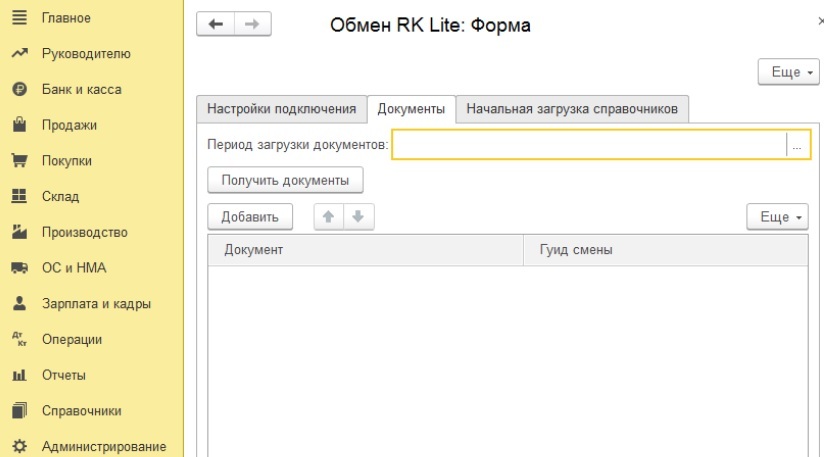This screenshot has height=457, width=827.
Task: Click the person icon for Зарплата и кадры
Action: 20,303
